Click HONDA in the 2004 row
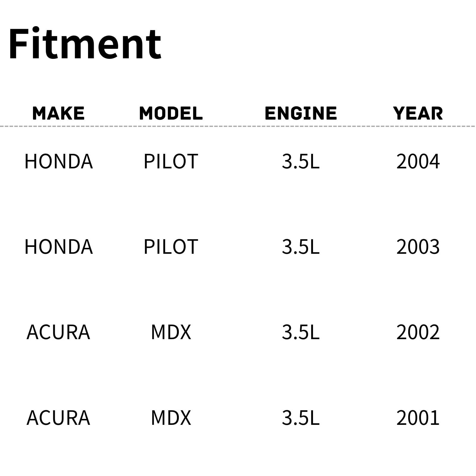The image size is (476, 476). [59, 162]
